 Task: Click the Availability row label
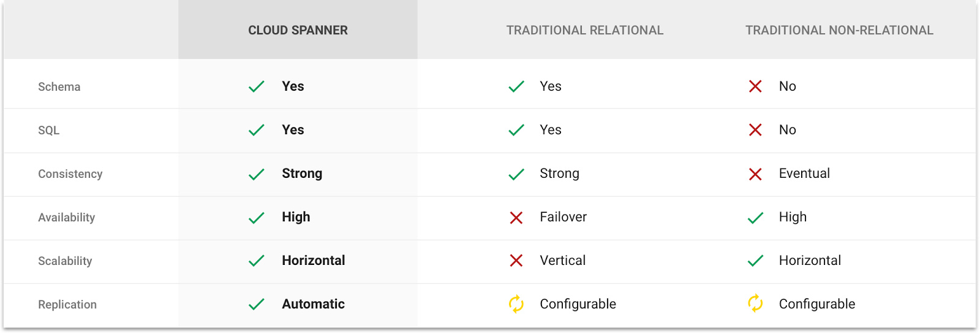(67, 218)
